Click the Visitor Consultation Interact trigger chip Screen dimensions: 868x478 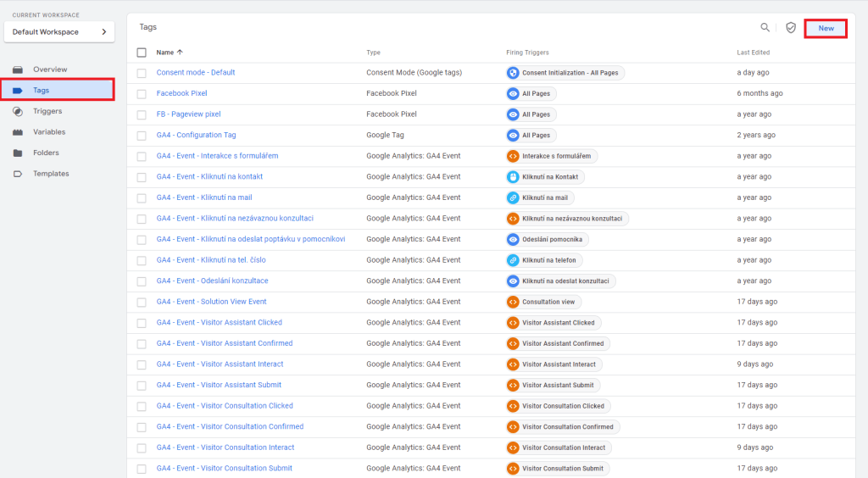click(559, 447)
